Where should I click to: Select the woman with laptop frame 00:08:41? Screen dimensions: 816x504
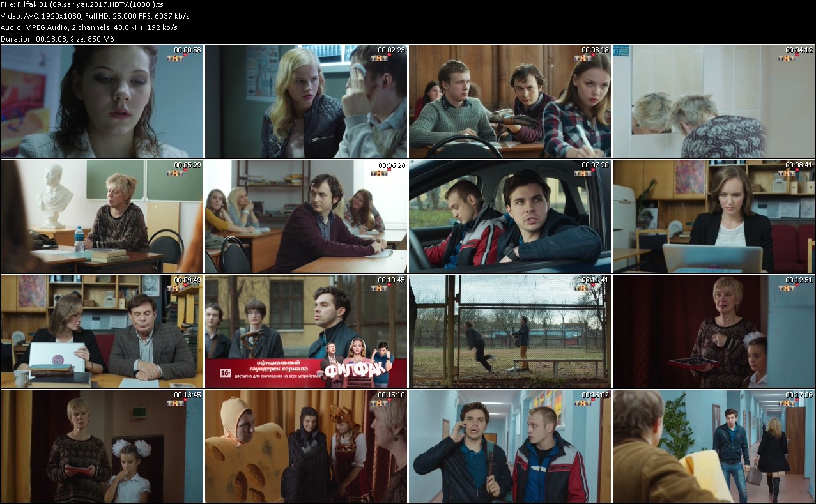pos(714,216)
